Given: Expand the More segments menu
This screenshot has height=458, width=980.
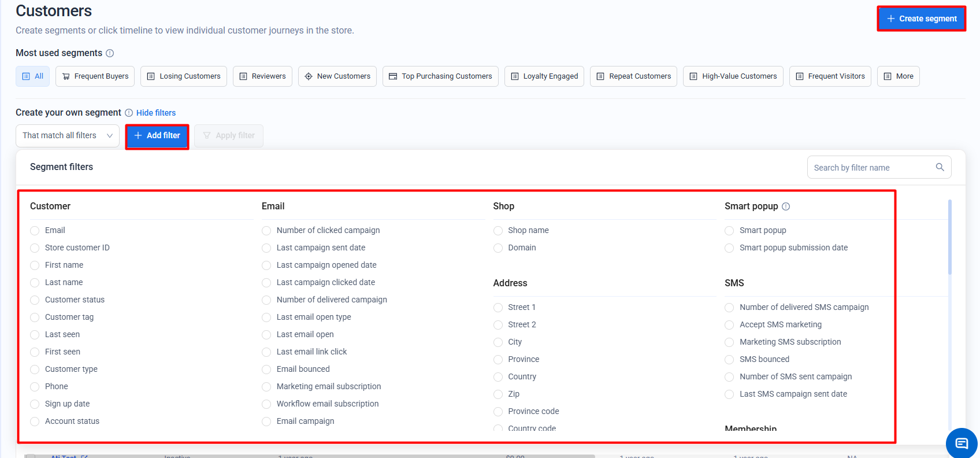Looking at the screenshot, I should [x=898, y=76].
